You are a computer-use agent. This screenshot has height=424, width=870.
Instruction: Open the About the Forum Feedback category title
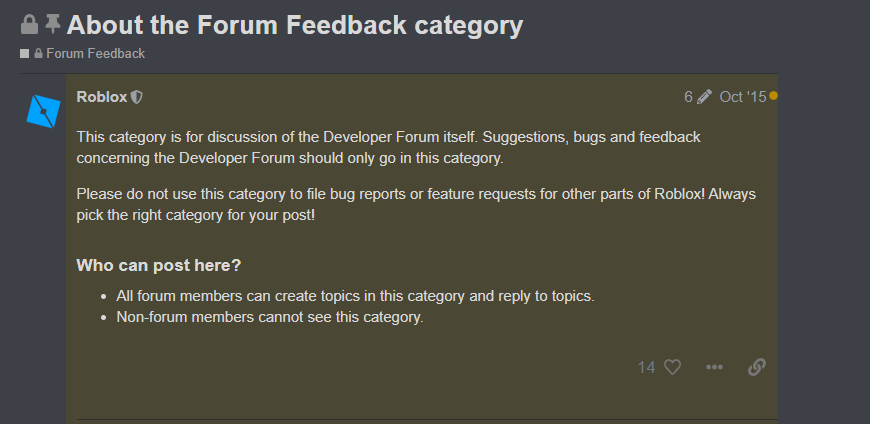295,25
